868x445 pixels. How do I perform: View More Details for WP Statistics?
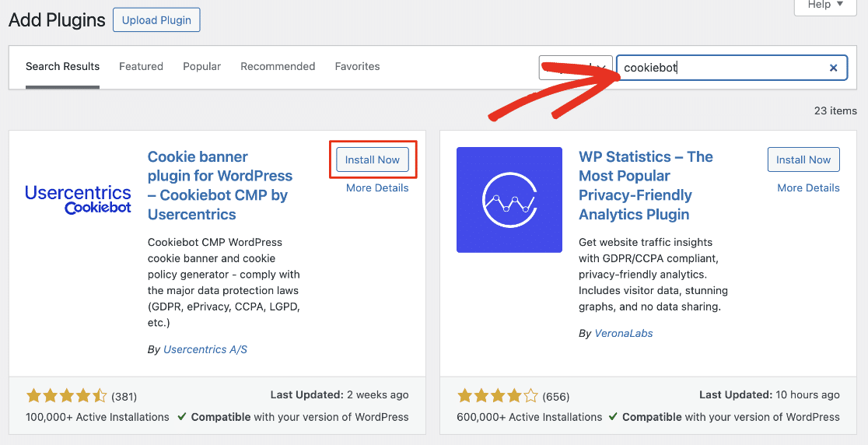pos(808,187)
